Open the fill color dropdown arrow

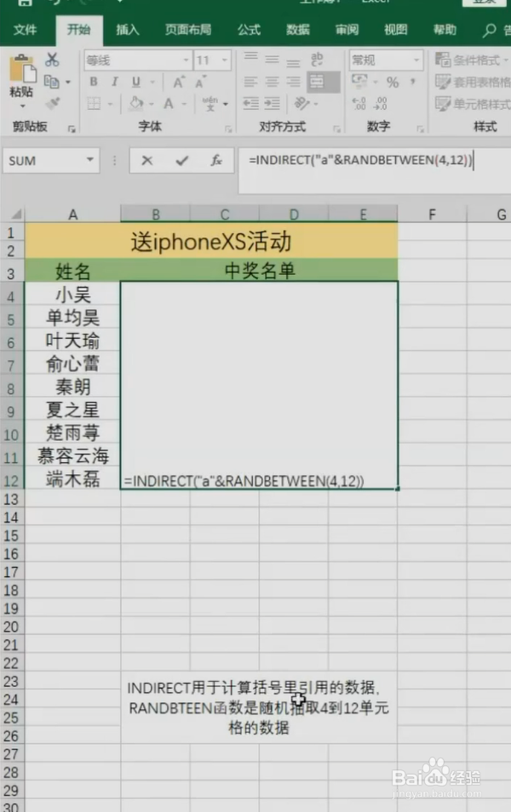(x=152, y=104)
